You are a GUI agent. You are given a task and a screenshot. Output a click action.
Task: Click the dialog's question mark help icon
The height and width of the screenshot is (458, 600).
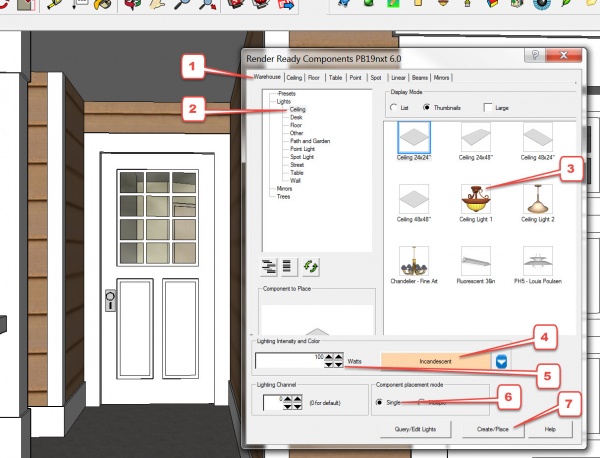[536, 57]
